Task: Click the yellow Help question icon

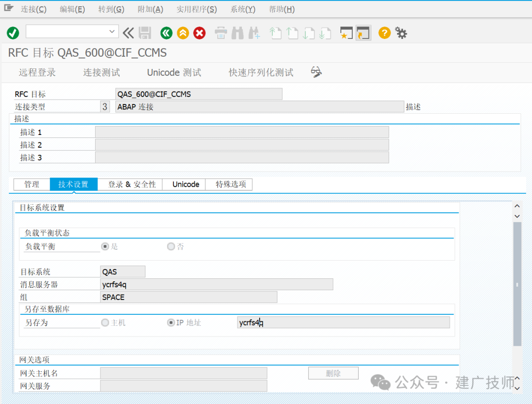Action: tap(384, 33)
